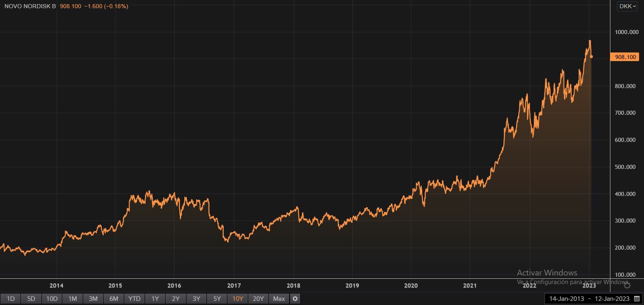
Task: Select the 5D time range
Action: click(31, 298)
